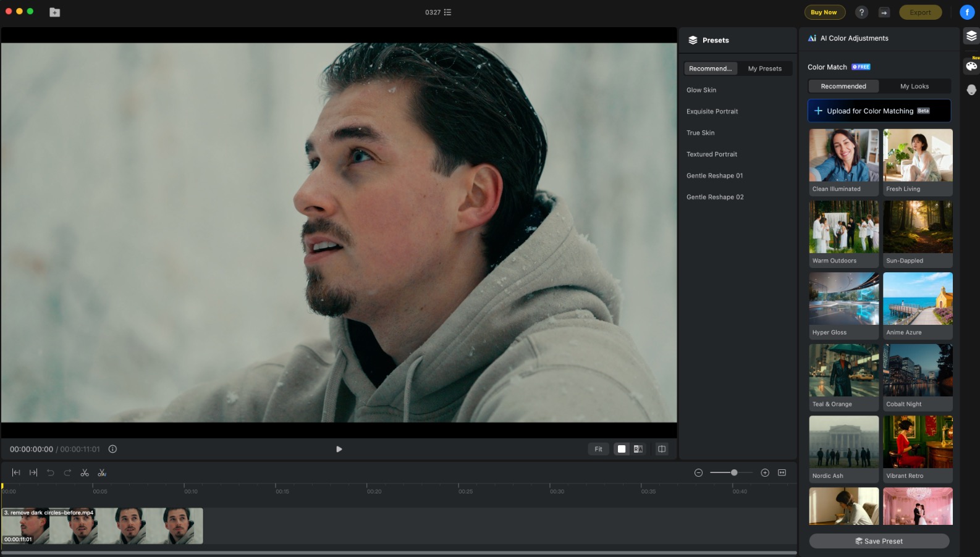Open the face retouch head icon
Viewport: 980px width, 557px height.
coord(971,90)
